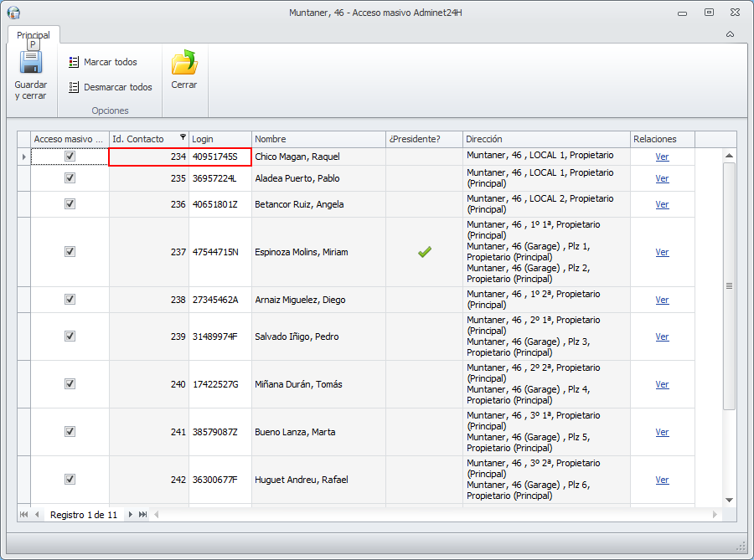
Task: Open Ver link for Miñana Durán, Tomás
Action: tap(662, 384)
